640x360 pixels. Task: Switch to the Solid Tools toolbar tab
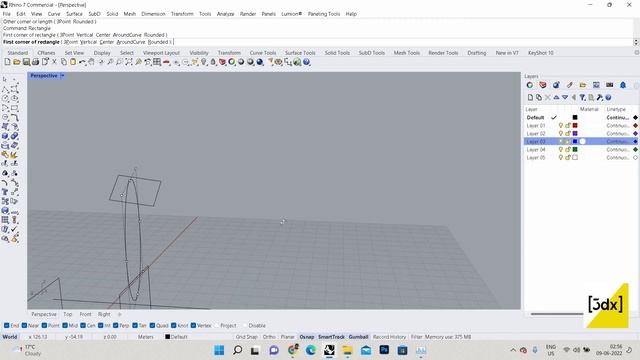tap(337, 53)
